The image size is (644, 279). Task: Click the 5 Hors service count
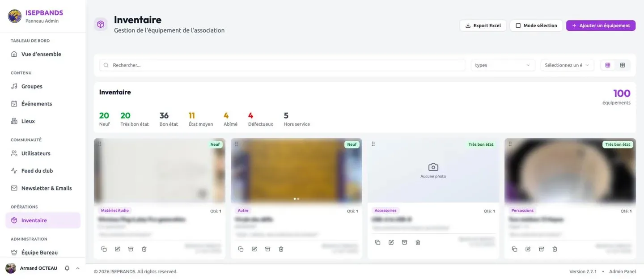click(x=297, y=119)
